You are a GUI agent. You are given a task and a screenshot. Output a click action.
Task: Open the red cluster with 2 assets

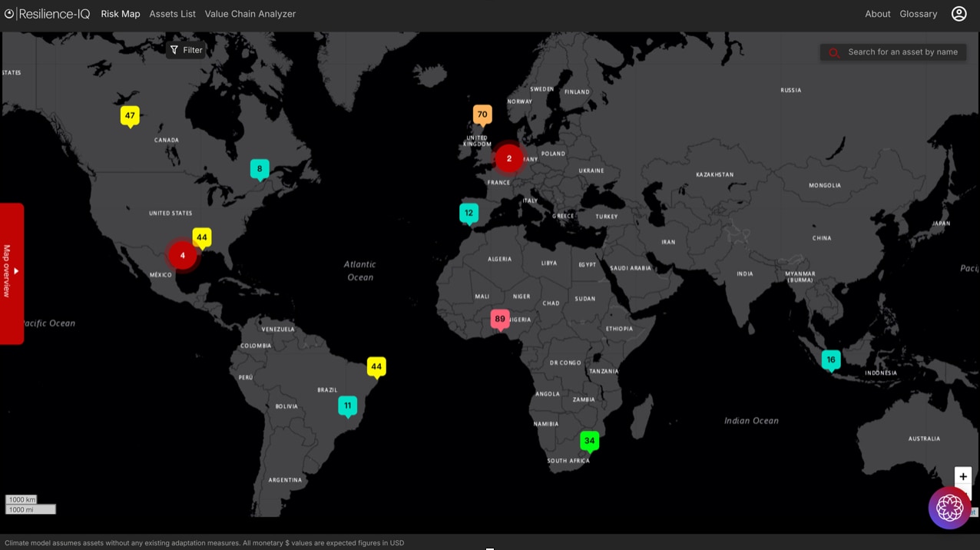[x=508, y=159]
